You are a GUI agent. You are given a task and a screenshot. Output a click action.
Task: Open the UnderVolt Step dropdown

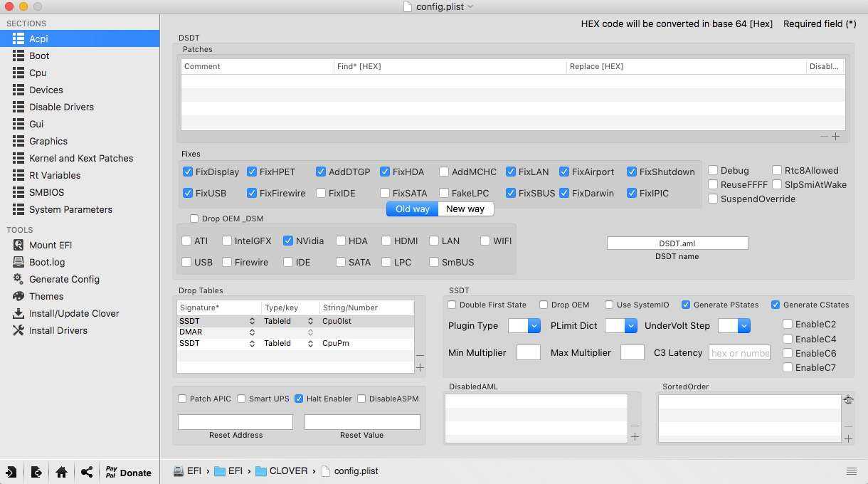tap(734, 325)
